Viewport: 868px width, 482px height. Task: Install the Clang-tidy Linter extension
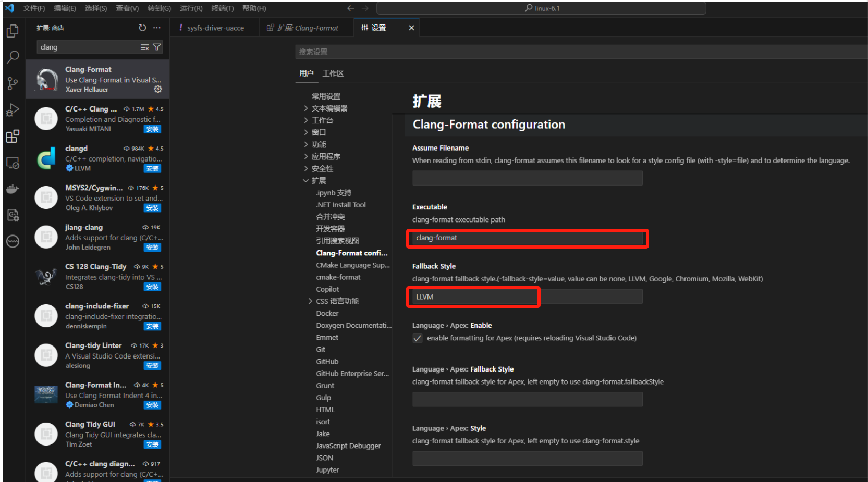153,366
